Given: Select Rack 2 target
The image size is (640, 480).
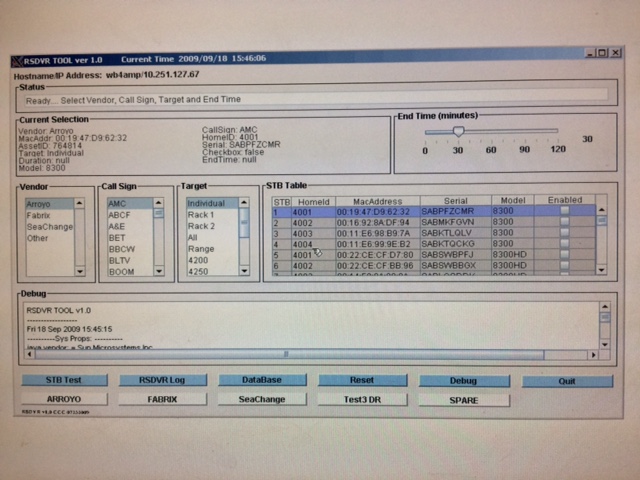Looking at the screenshot, I should [212, 226].
